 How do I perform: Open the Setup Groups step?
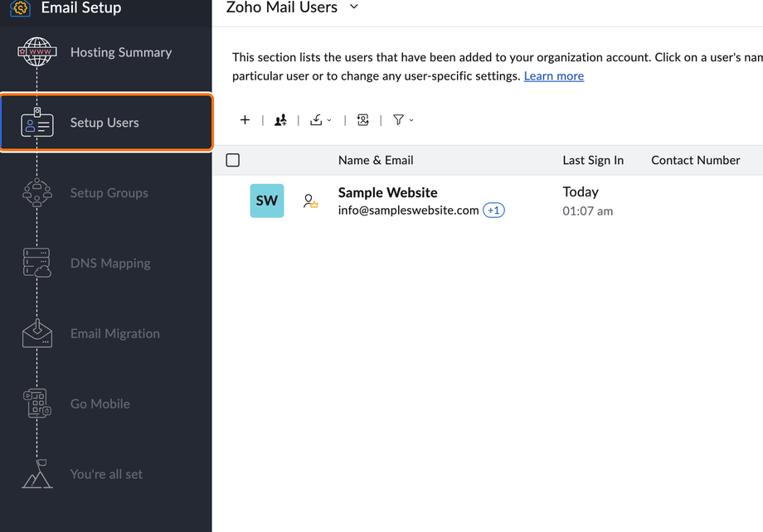106,192
